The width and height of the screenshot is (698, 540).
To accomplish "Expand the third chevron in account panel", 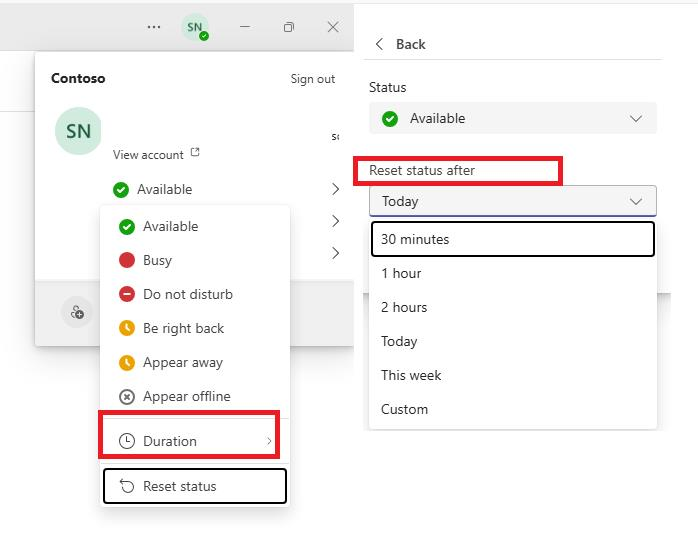I will 335,253.
